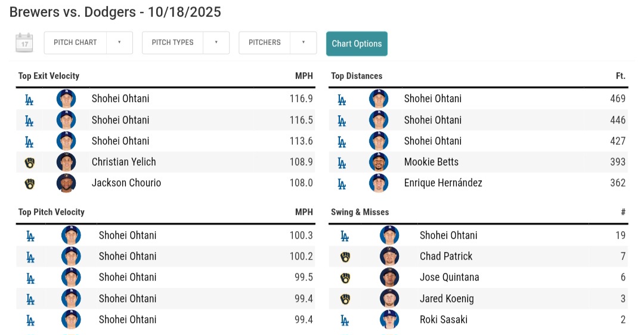Click the Dodgers logo next to Mookie Betts
Viewport: 644px width, 335px height.
(x=342, y=162)
